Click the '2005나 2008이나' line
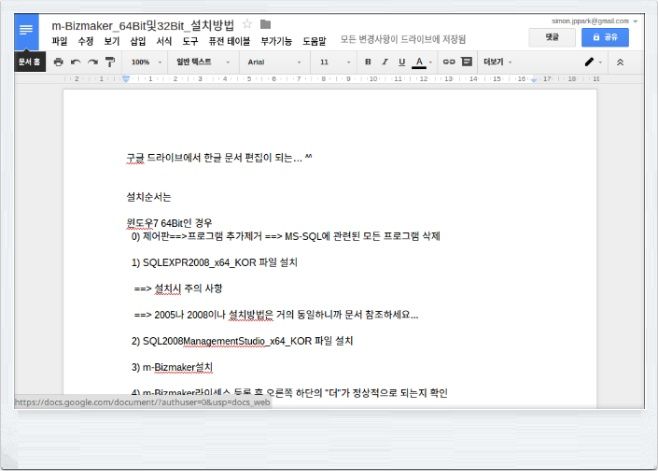658x471 pixels. point(276,315)
